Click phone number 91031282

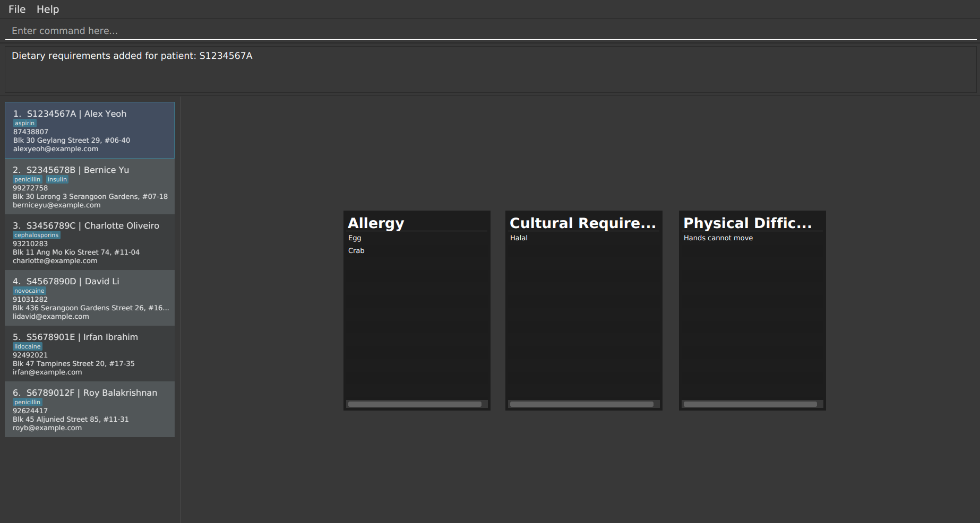tap(30, 299)
